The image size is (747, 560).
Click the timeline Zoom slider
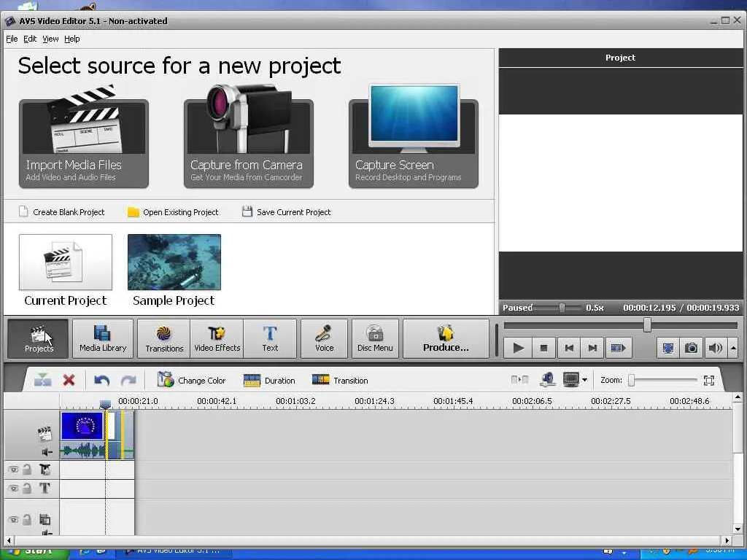[631, 380]
